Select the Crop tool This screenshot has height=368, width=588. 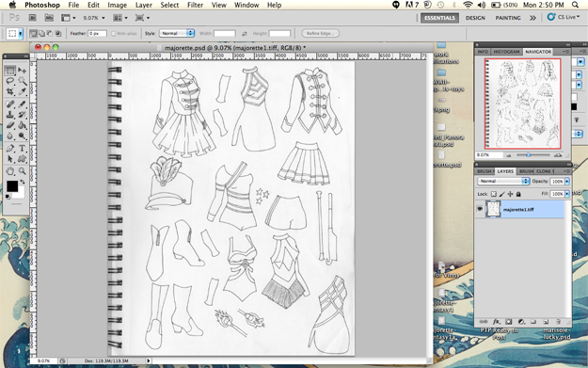(x=10, y=91)
